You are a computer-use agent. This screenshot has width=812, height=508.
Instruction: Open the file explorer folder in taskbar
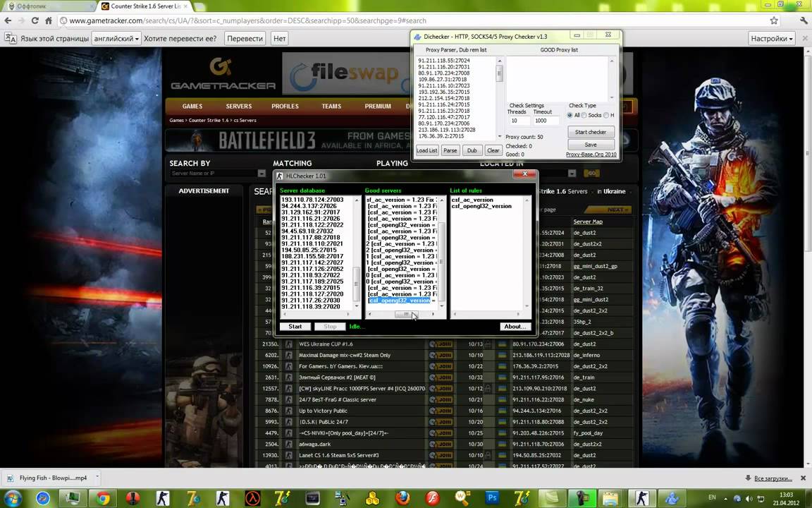coord(611,498)
